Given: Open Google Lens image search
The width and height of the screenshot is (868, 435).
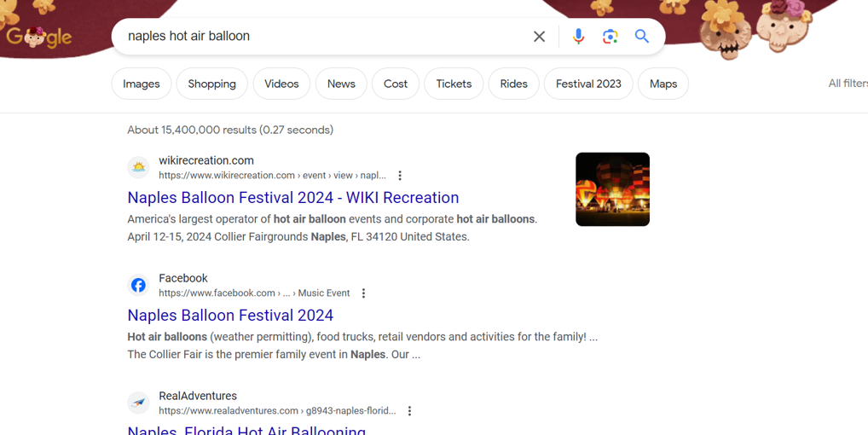Looking at the screenshot, I should 610,37.
